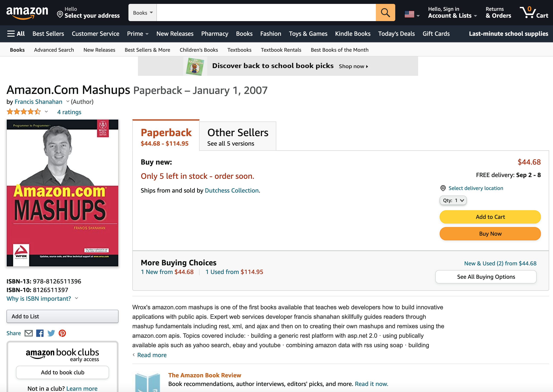Open the All hamburger menu
The image size is (553, 392).
tap(16, 34)
